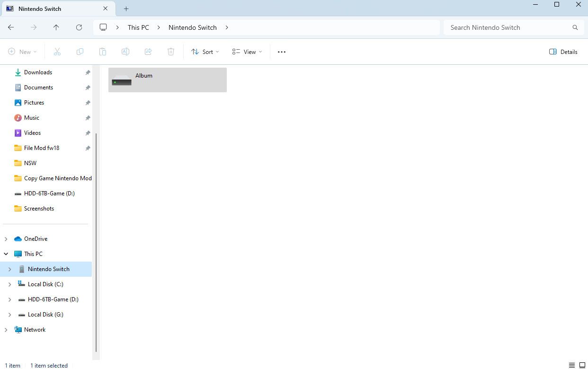Click the search magnifier icon
Screen dimensions: 588x369
coord(575,27)
